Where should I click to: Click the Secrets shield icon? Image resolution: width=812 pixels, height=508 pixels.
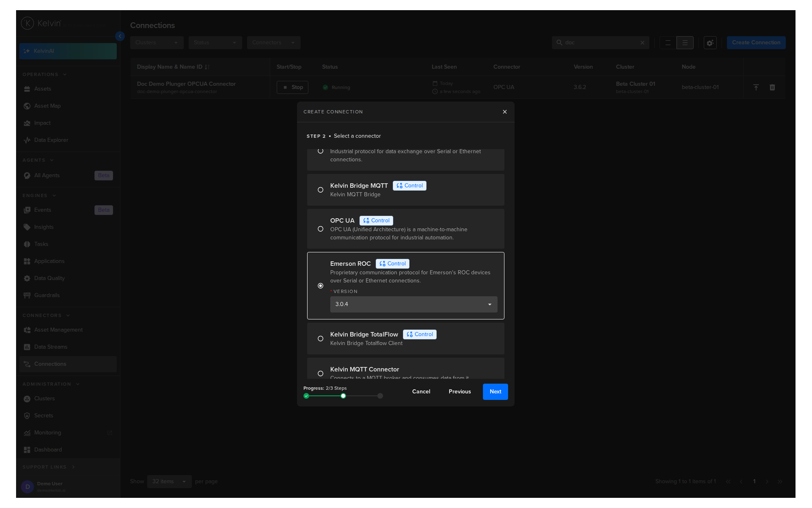27,416
